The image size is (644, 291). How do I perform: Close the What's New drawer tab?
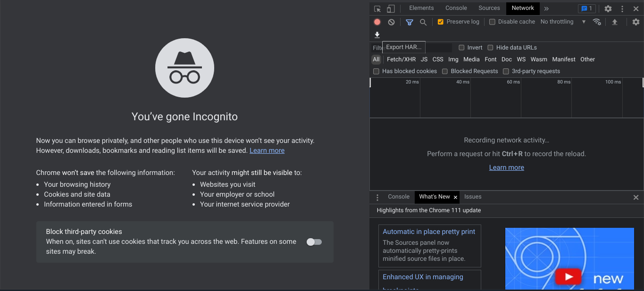455,197
